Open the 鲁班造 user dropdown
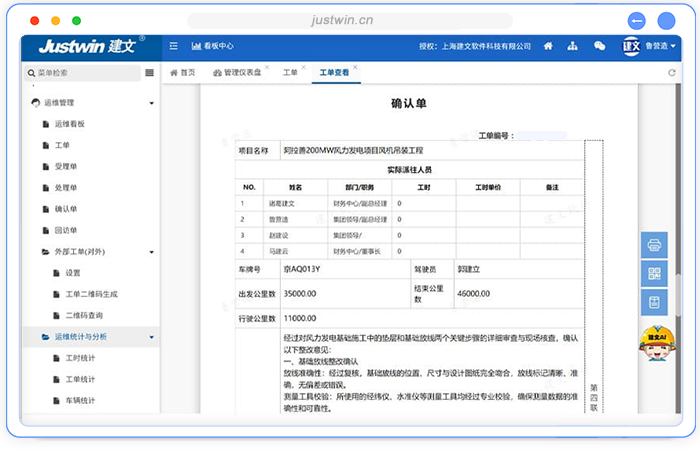The width and height of the screenshot is (700, 454). 658,46
